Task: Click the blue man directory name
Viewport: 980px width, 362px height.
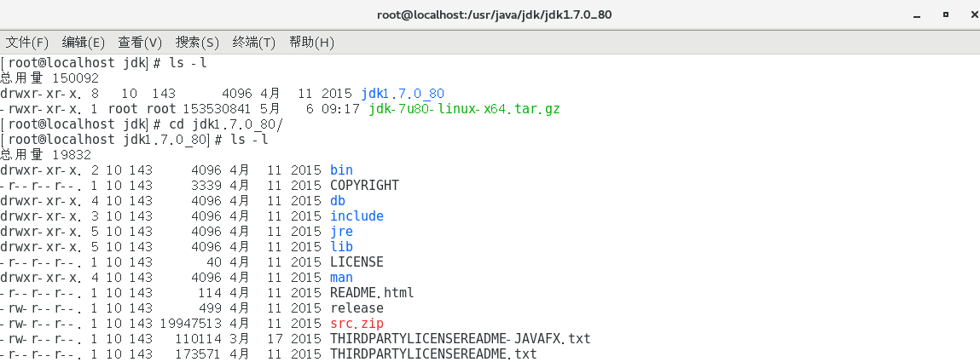Action: coord(341,277)
